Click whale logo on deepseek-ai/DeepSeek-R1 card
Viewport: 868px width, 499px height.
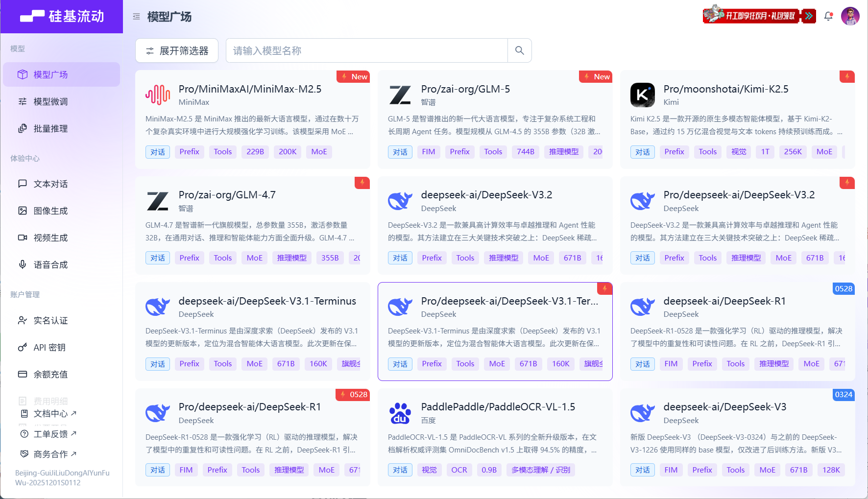(643, 307)
